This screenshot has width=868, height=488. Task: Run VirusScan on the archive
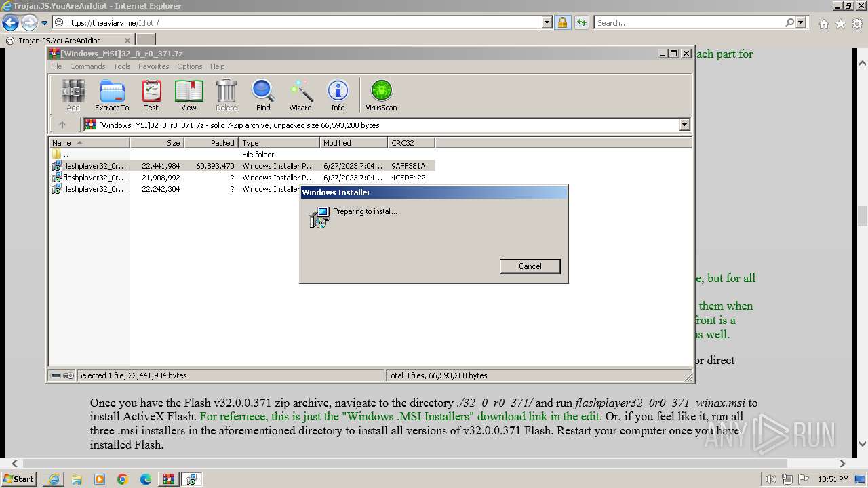tap(381, 95)
